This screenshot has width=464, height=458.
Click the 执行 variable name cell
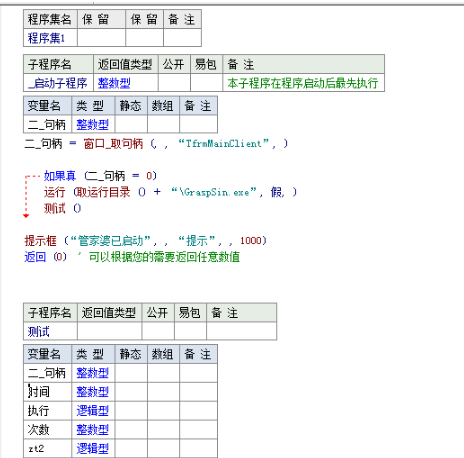coord(48,410)
